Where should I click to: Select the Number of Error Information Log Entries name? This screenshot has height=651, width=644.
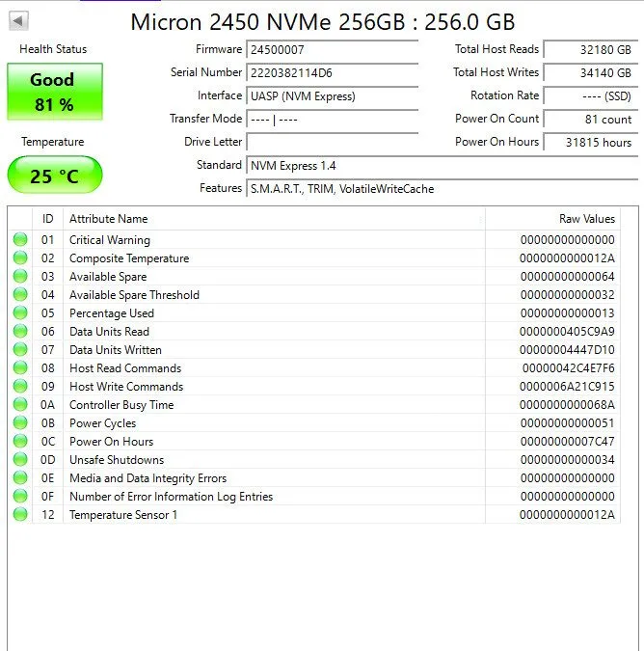[171, 496]
